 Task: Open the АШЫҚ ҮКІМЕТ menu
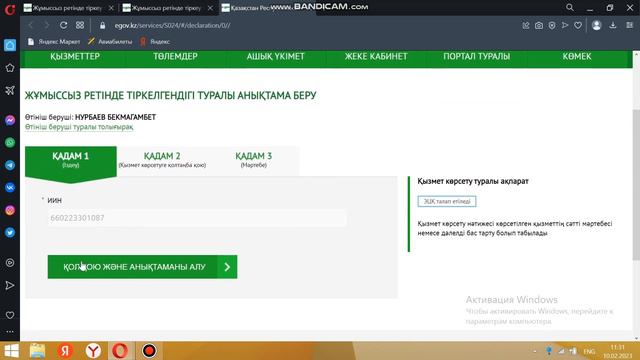pyautogui.click(x=276, y=57)
